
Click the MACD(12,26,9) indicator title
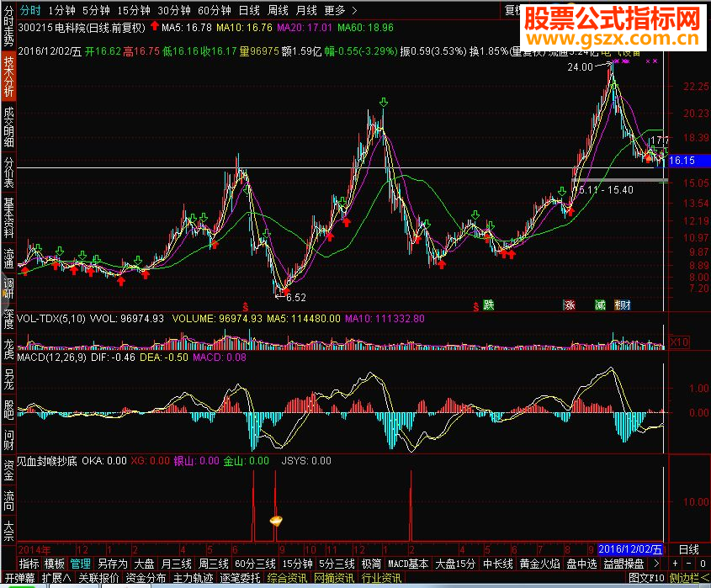(x=51, y=358)
